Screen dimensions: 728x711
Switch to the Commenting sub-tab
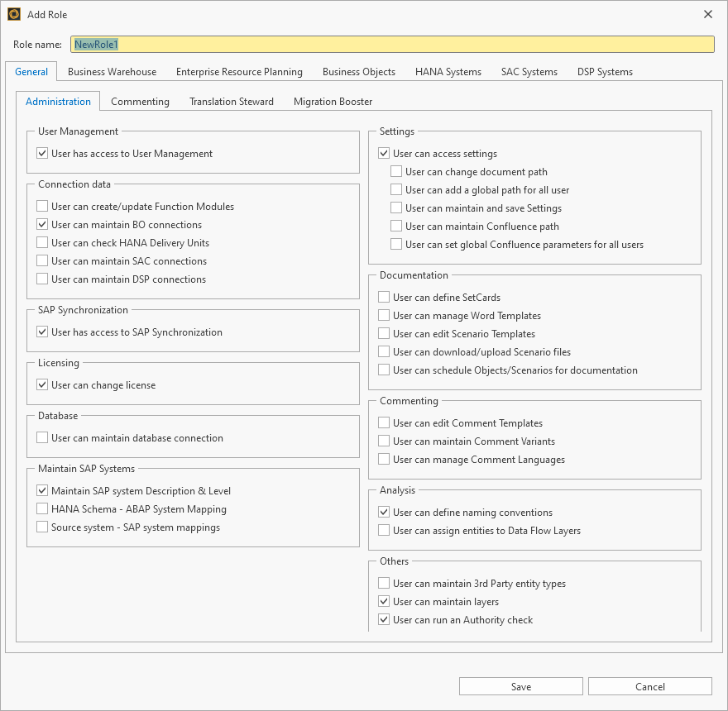140,102
